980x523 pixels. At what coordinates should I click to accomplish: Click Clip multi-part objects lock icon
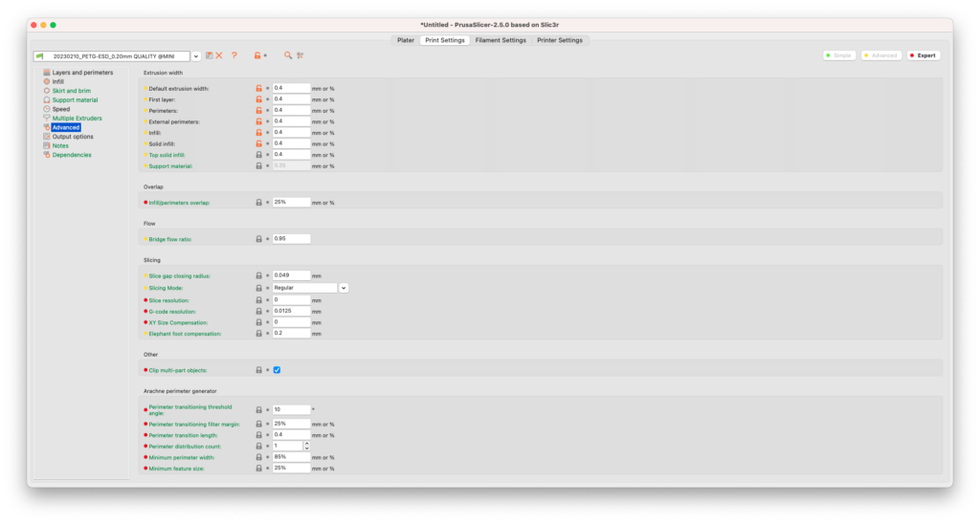tap(258, 370)
